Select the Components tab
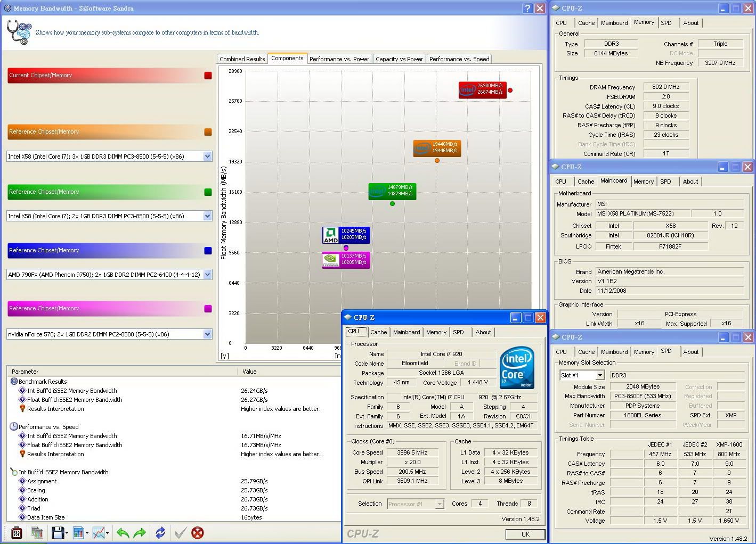This screenshot has height=544, width=756. (x=287, y=58)
